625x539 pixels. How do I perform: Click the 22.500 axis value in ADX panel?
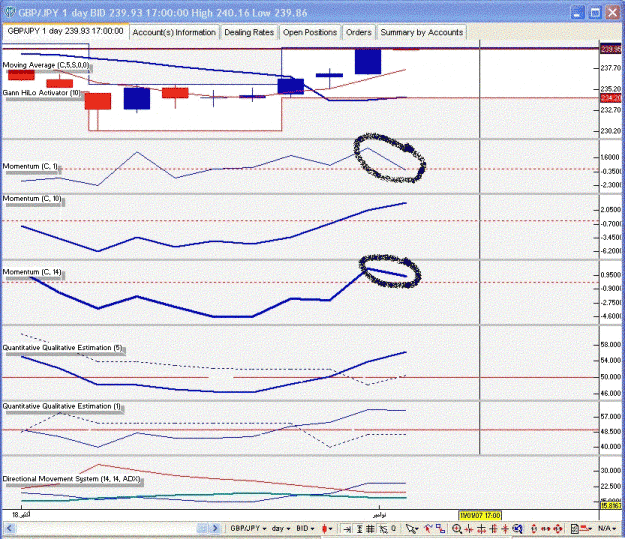(x=613, y=486)
